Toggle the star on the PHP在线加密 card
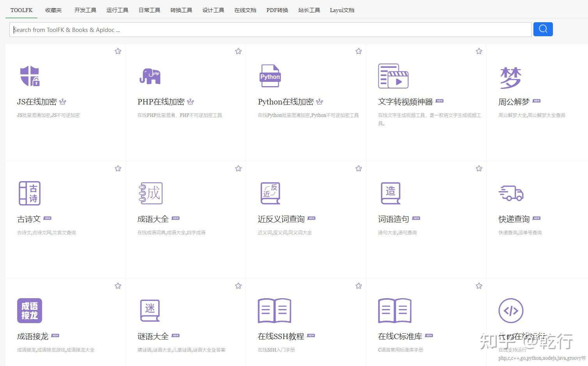This screenshot has height=366, width=588. tap(239, 51)
